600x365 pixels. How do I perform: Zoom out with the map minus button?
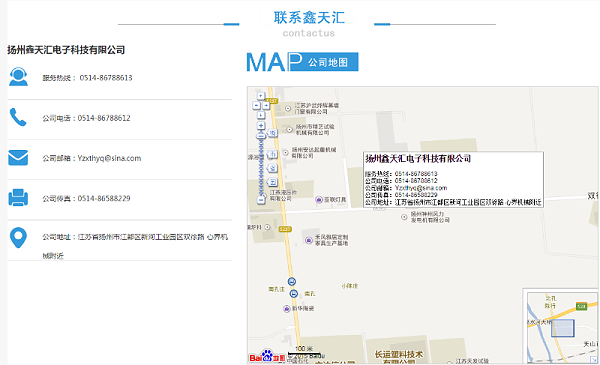261,200
